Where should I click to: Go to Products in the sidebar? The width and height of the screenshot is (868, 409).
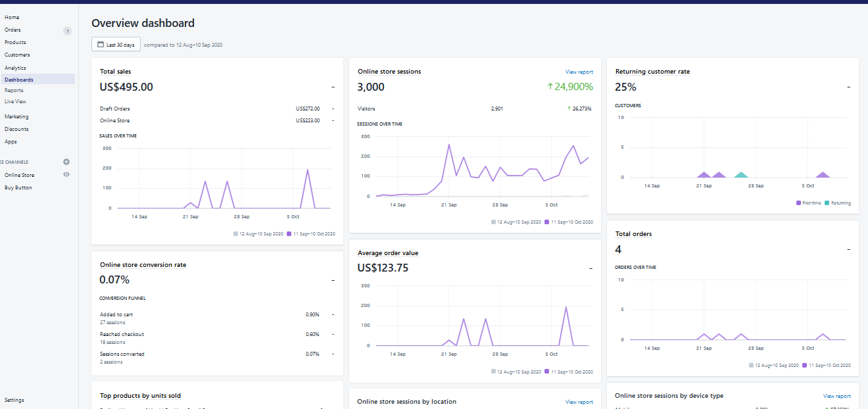(15, 42)
